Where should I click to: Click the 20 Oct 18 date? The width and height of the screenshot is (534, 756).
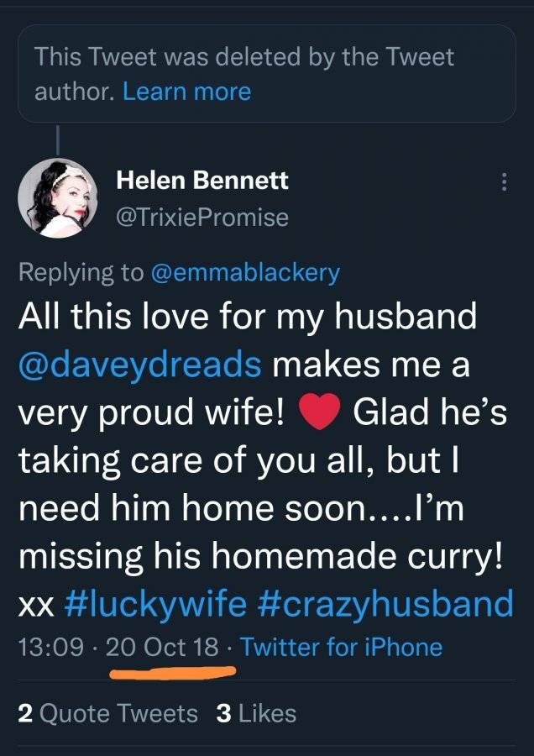(162, 647)
